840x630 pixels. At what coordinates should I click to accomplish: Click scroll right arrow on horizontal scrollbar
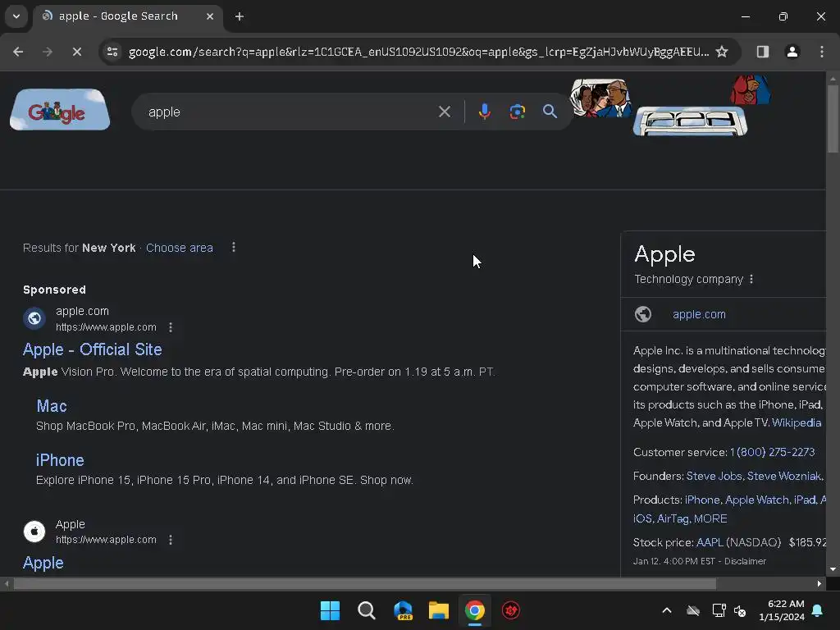click(819, 584)
